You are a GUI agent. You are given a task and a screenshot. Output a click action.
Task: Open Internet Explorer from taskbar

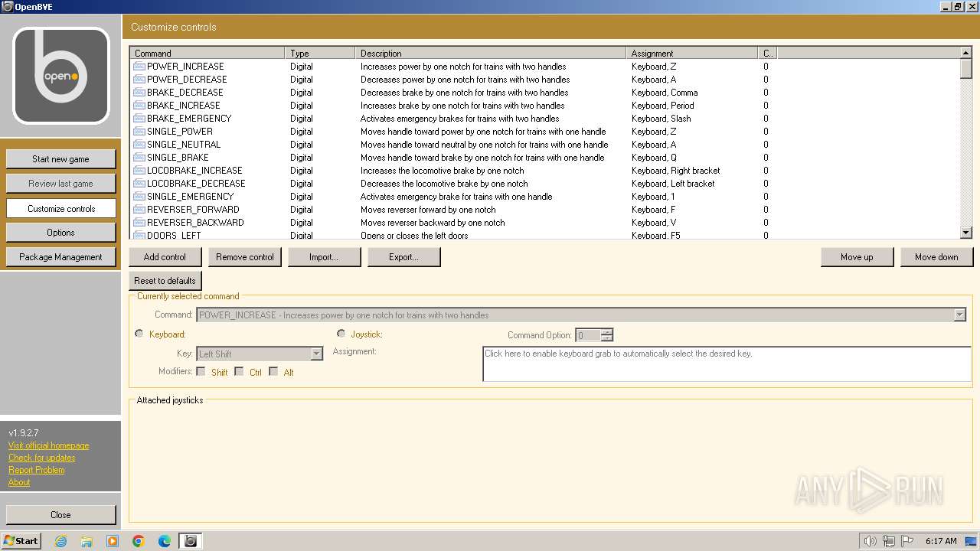(60, 541)
